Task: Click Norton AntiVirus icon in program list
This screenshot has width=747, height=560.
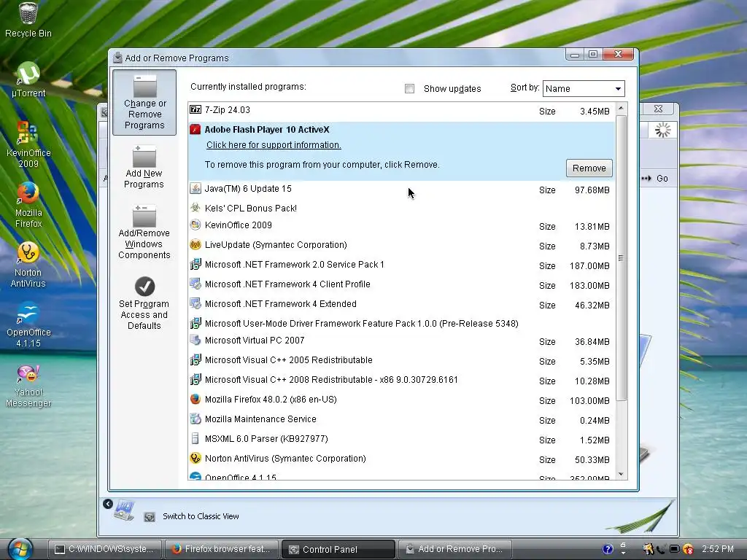Action: 196,458
